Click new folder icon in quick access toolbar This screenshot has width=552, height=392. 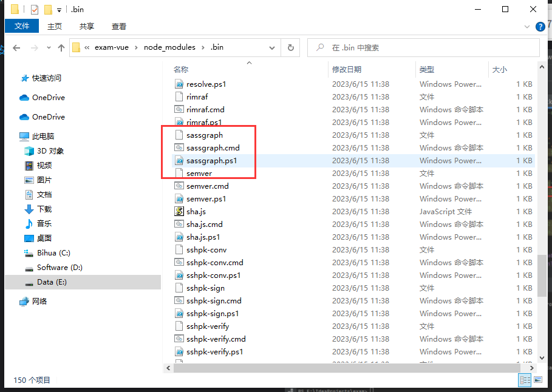click(x=48, y=10)
